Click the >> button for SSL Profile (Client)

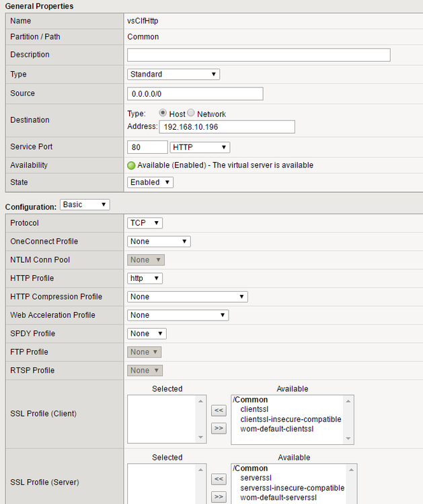click(x=219, y=428)
